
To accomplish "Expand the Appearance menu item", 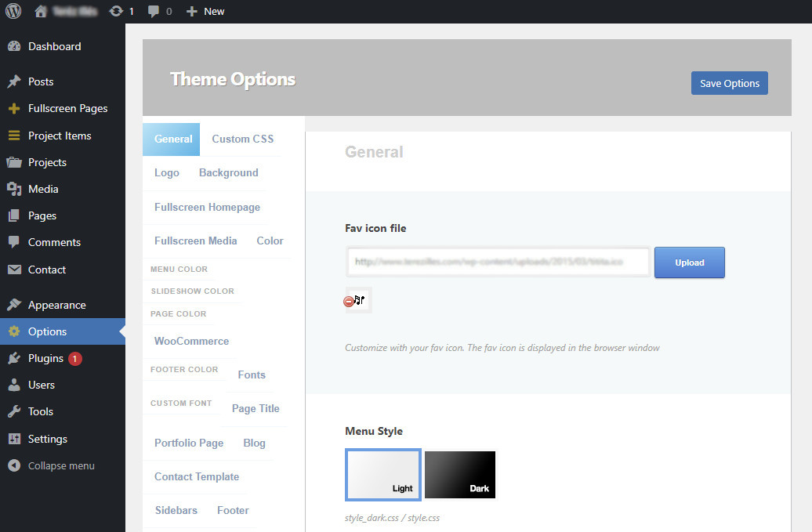I will (56, 305).
